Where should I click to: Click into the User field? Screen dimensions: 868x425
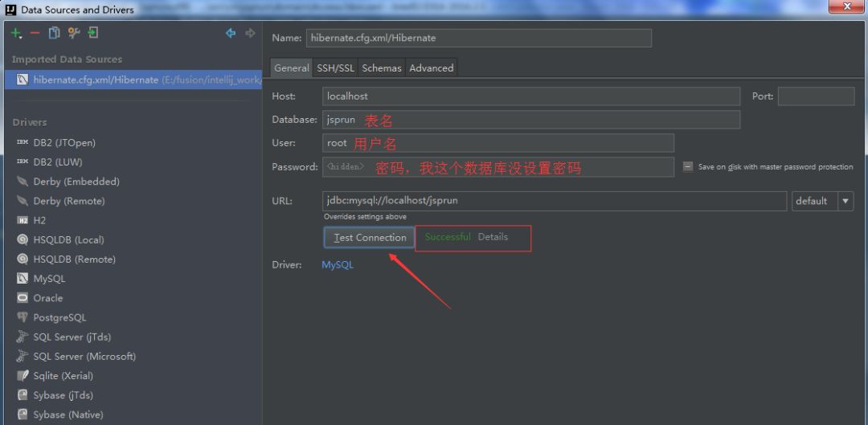tap(498, 143)
